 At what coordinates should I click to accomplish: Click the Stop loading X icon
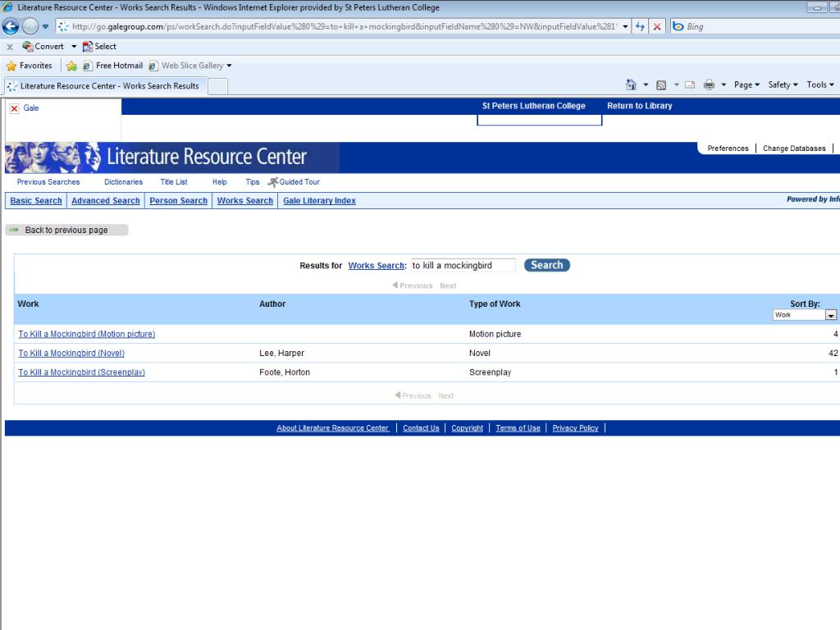(657, 26)
